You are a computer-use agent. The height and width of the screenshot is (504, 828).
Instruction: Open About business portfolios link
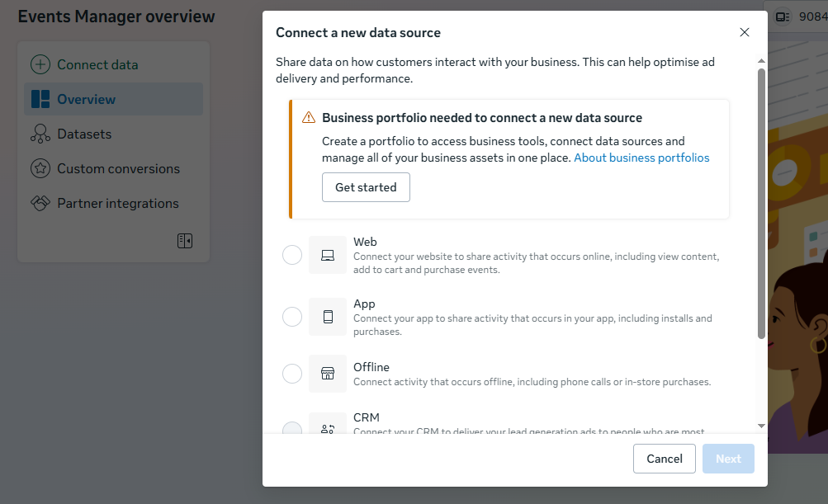641,158
